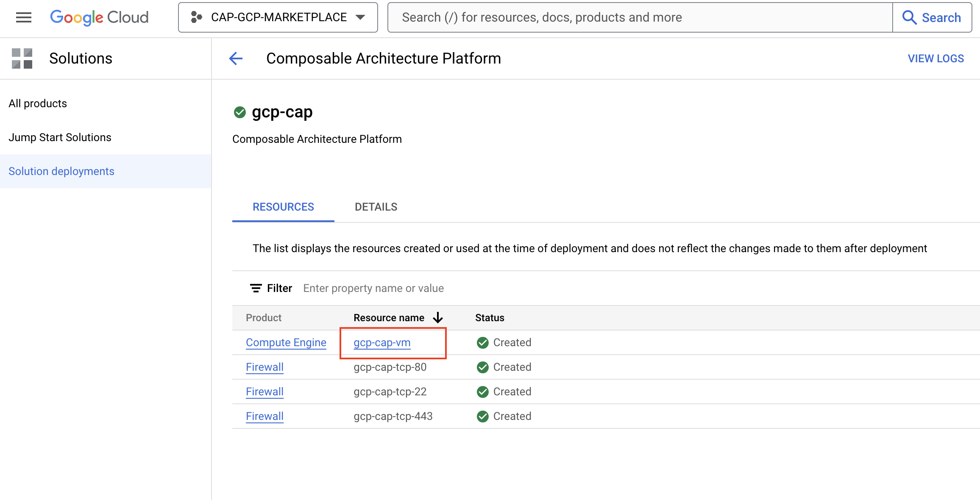
Task: Switch to the DETAILS tab
Action: 376,207
